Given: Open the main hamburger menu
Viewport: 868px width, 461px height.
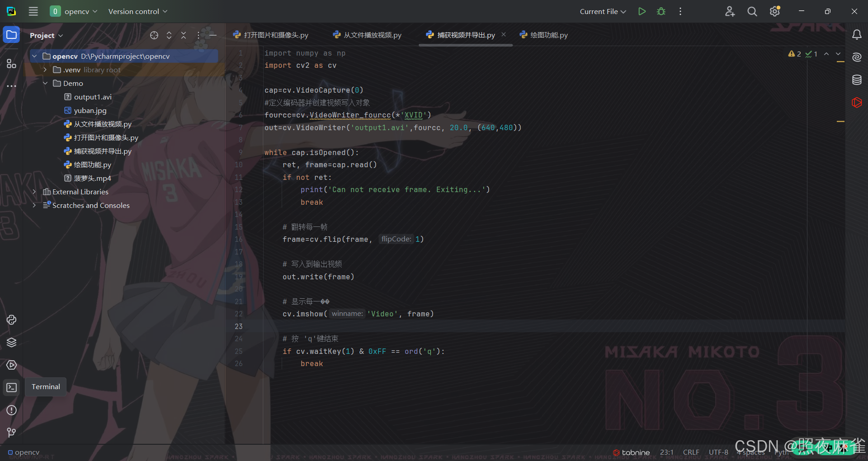Looking at the screenshot, I should coord(33,11).
